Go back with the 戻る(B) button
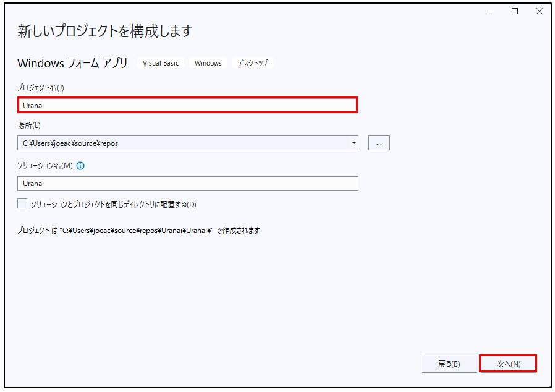The width and height of the screenshot is (555, 392). (x=449, y=364)
